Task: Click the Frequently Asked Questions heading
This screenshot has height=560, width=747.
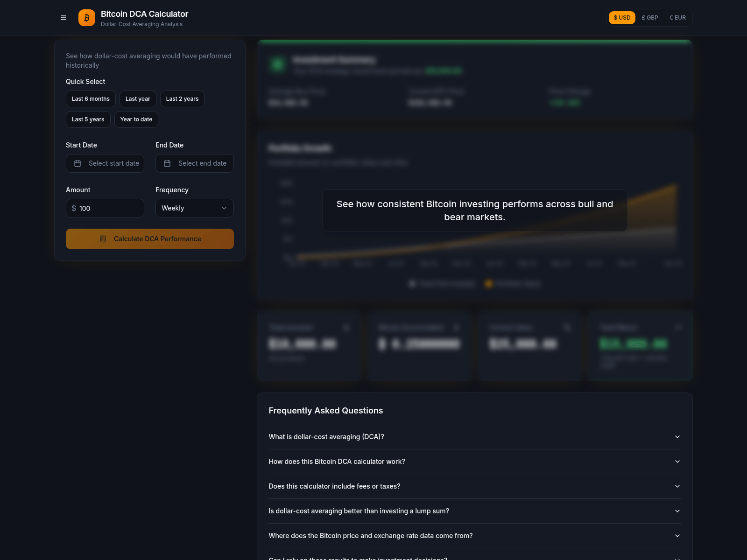Action: point(326,411)
